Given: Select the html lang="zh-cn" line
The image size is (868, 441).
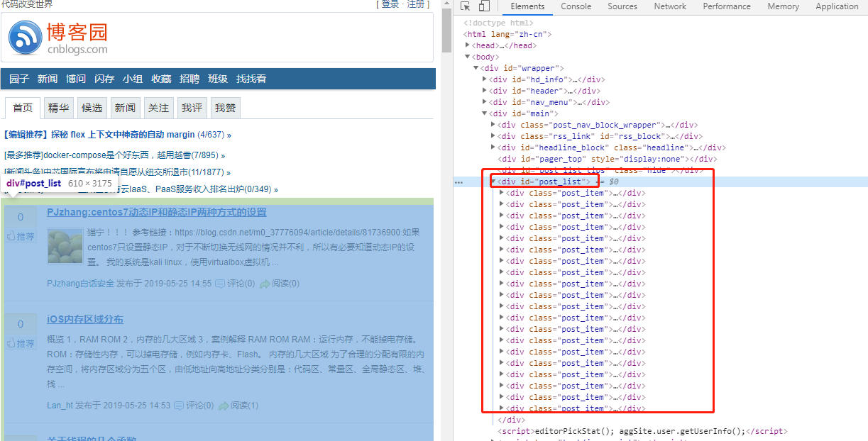Looking at the screenshot, I should [x=507, y=34].
